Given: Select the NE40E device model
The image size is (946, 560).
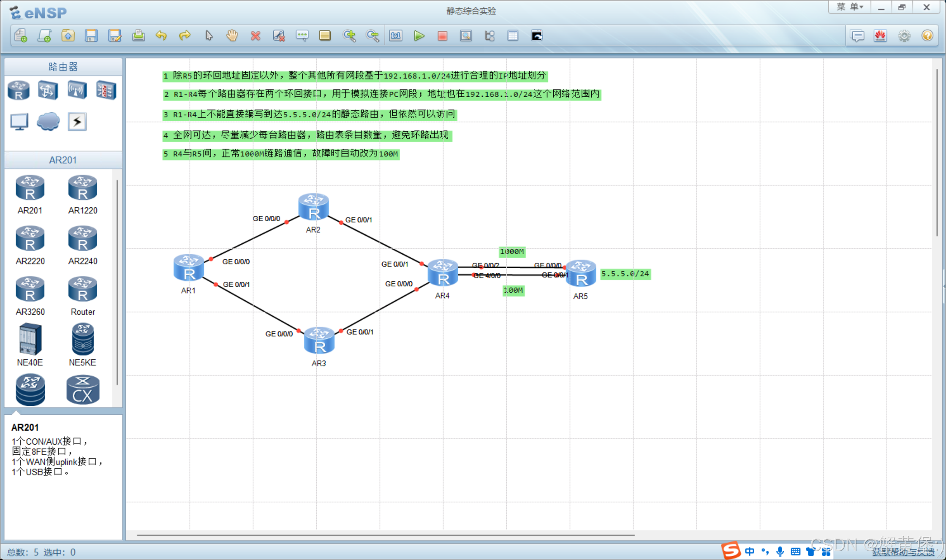Looking at the screenshot, I should [x=30, y=339].
